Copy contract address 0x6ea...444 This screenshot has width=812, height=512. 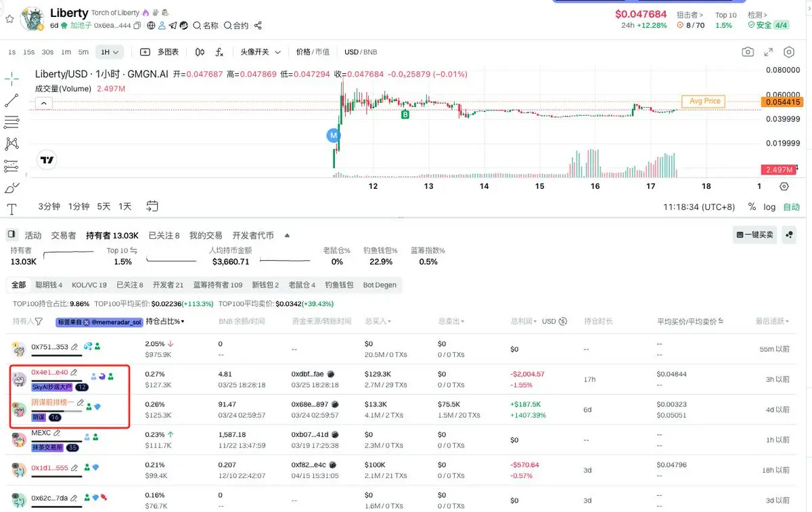(x=137, y=26)
